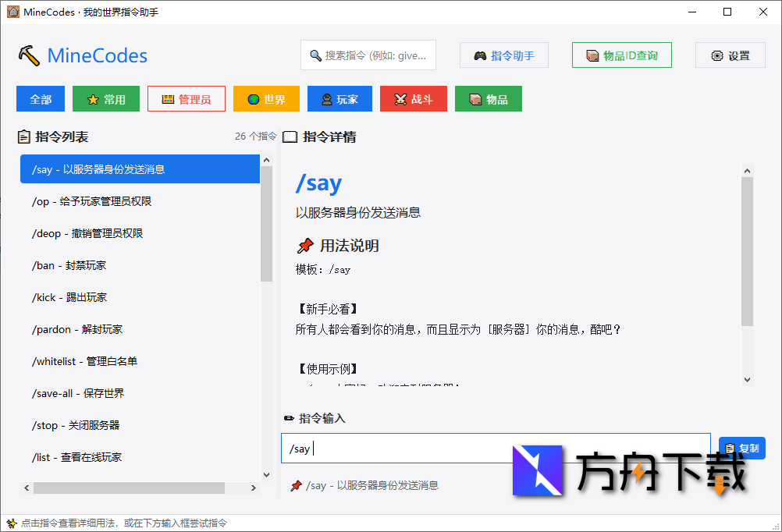Screen dimensions: 782x532
Task: Click the MineCodes hammer logo
Action: pos(31,55)
